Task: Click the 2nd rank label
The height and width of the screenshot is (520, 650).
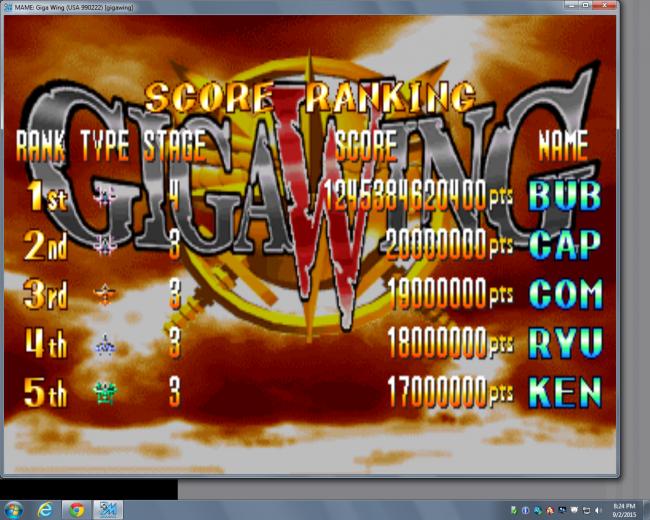Action: point(46,245)
